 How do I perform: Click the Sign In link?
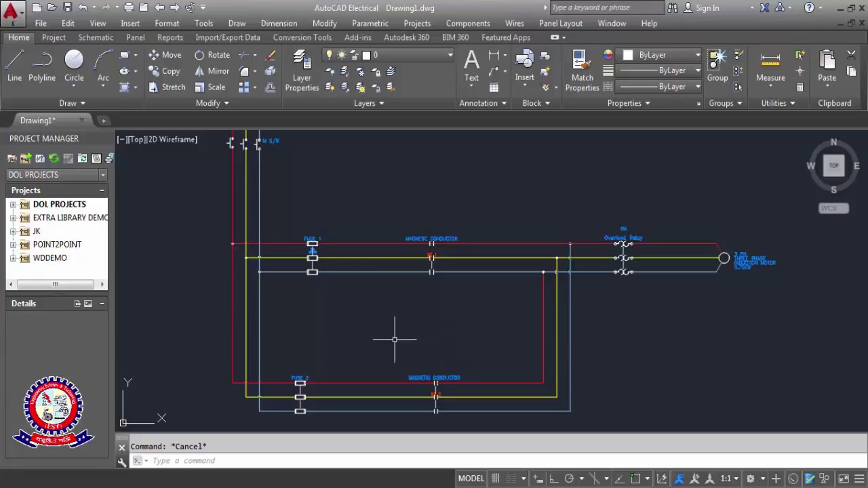[707, 8]
